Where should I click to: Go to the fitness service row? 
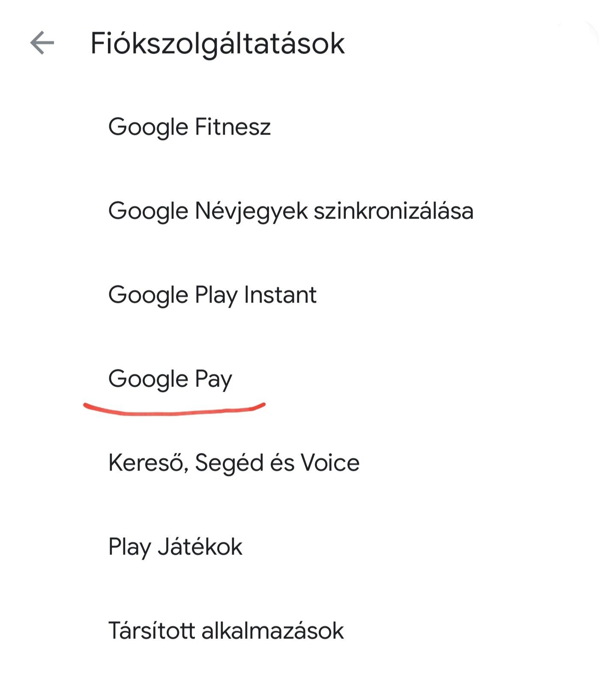click(308, 127)
